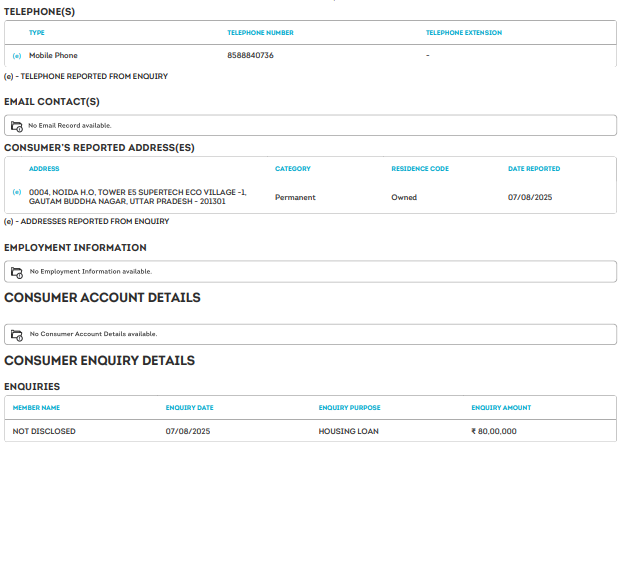
Task: Click the folder icon beside No Employment Information
Action: [16, 272]
